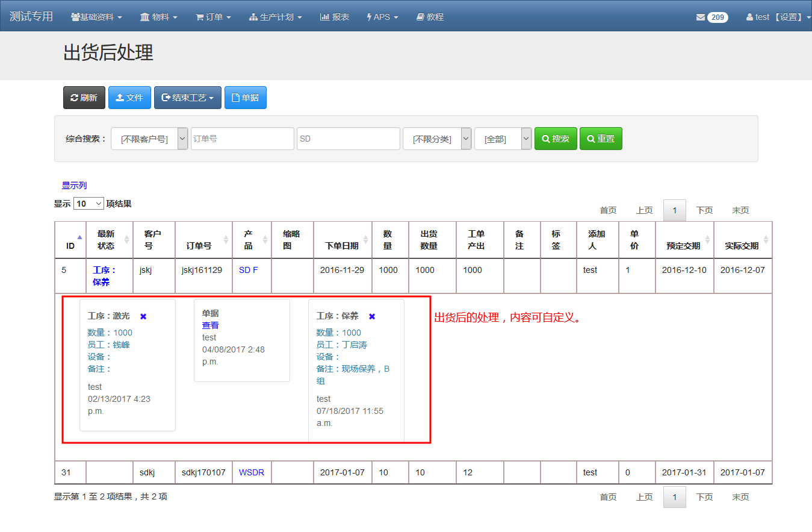Open the 不限分类 category dropdown
This screenshot has width=812, height=532.
(x=437, y=139)
